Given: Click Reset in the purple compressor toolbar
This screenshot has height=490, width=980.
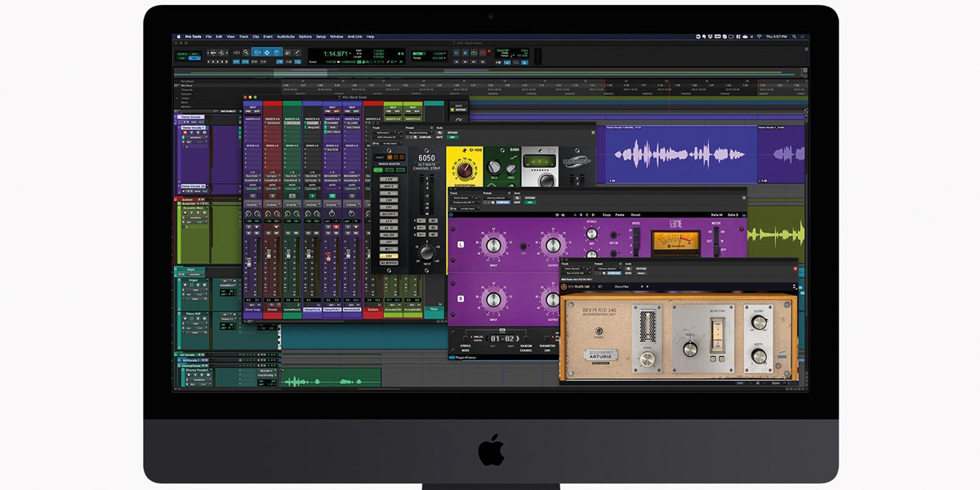Looking at the screenshot, I should coord(635,215).
